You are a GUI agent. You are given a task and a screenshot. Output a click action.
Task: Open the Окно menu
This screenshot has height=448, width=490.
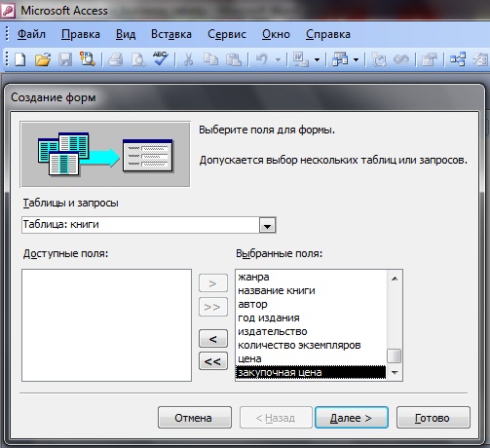coord(276,34)
